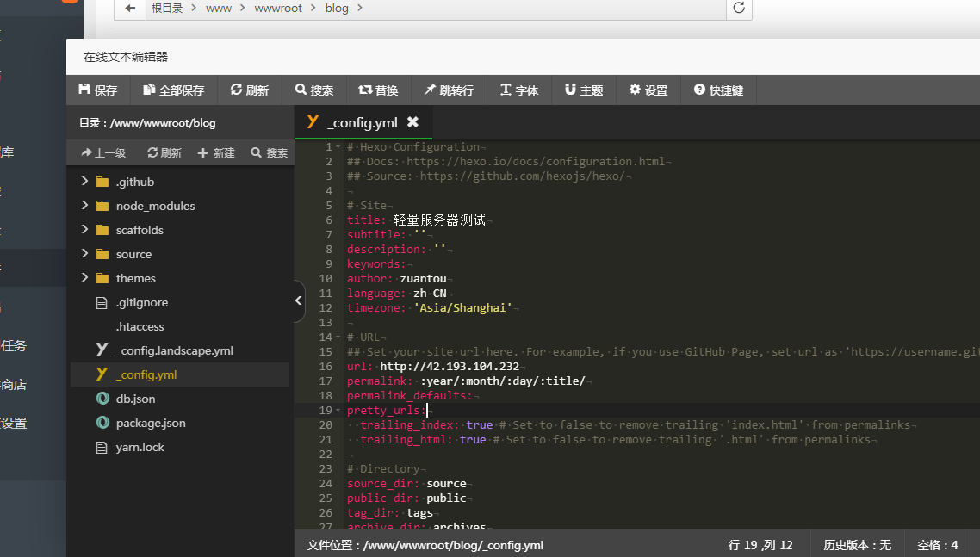The height and width of the screenshot is (557, 980).
Task: Click 目录: /www/wwwroot/blog header
Action: click(147, 123)
